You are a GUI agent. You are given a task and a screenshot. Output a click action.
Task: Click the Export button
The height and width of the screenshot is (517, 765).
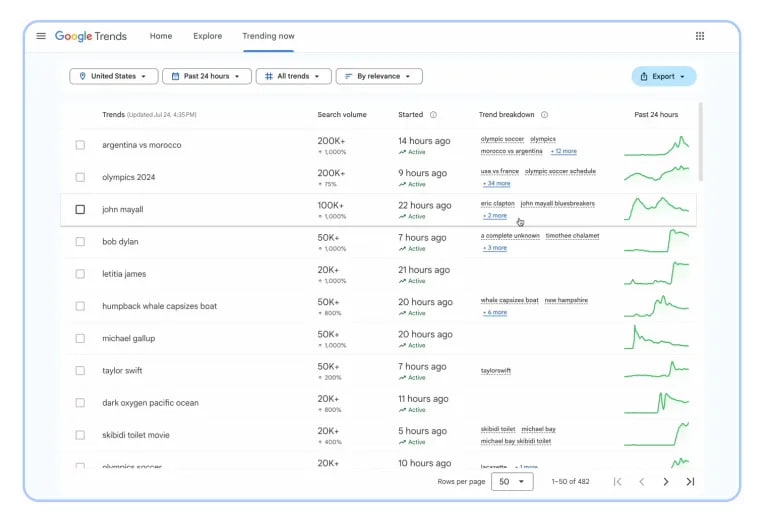tap(664, 77)
